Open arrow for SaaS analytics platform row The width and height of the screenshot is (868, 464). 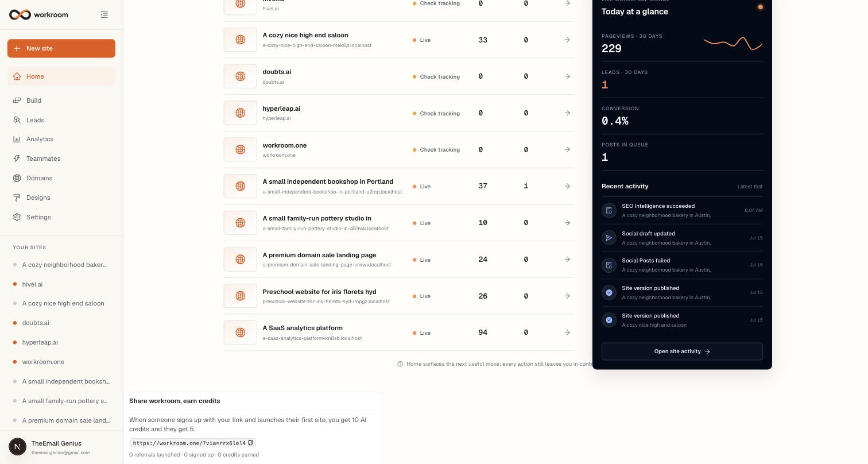[567, 332]
